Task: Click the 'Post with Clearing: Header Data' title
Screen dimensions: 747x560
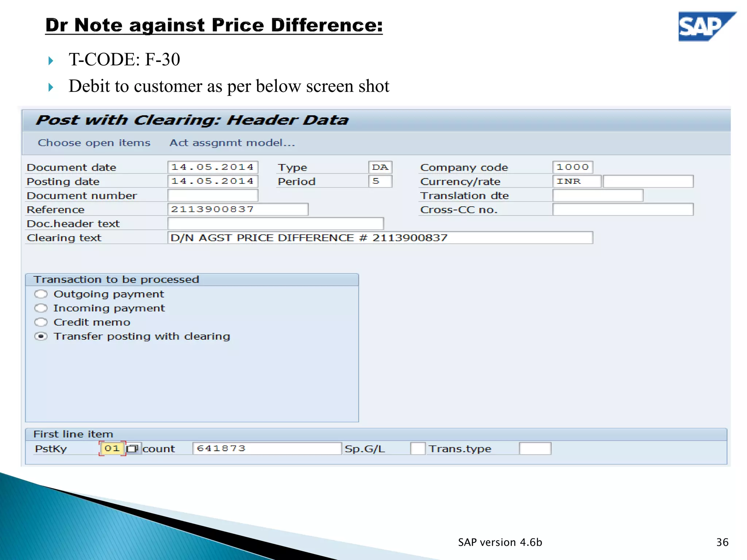Action: pyautogui.click(x=192, y=120)
